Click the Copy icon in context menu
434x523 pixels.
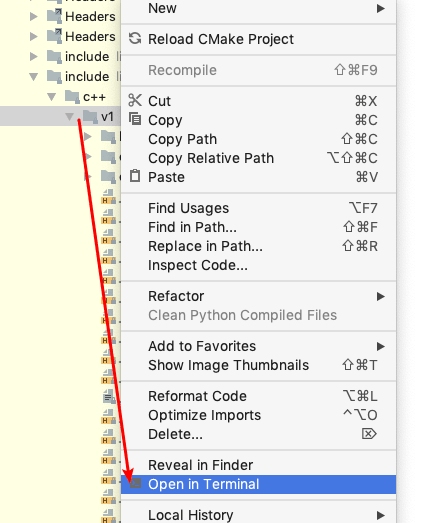tap(135, 119)
